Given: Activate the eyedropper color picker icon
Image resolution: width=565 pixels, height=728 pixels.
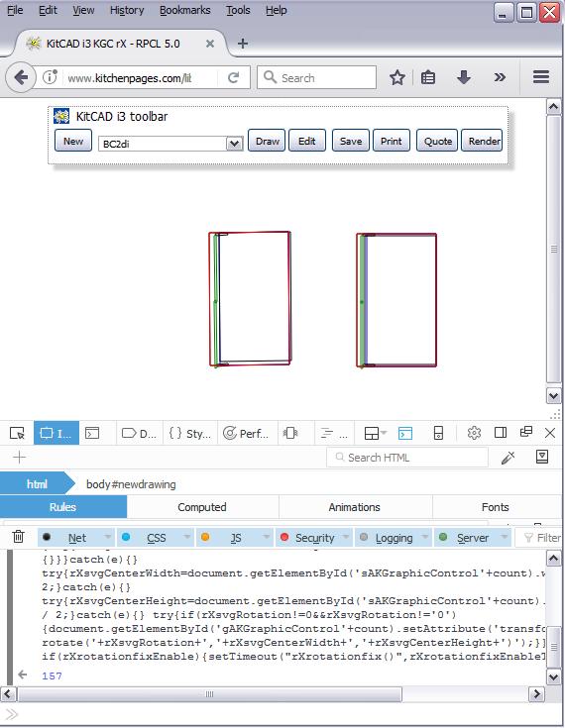Looking at the screenshot, I should coord(508,458).
